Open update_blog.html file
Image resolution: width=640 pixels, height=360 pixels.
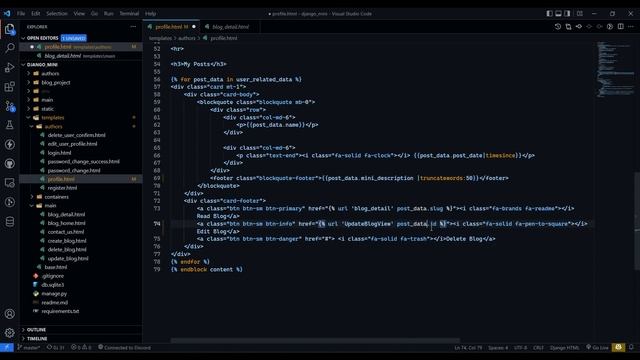68,258
